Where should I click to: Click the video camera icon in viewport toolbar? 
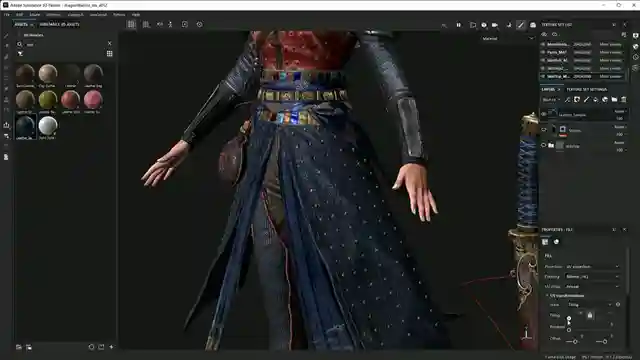(495, 25)
